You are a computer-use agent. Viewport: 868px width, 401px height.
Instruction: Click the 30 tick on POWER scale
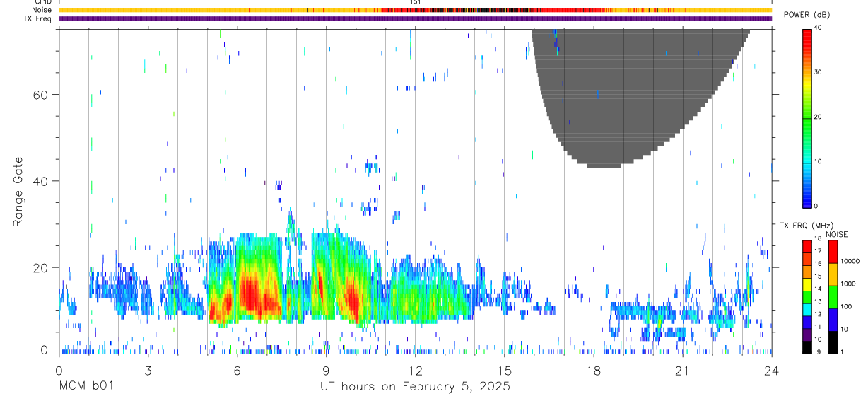pyautogui.click(x=819, y=73)
